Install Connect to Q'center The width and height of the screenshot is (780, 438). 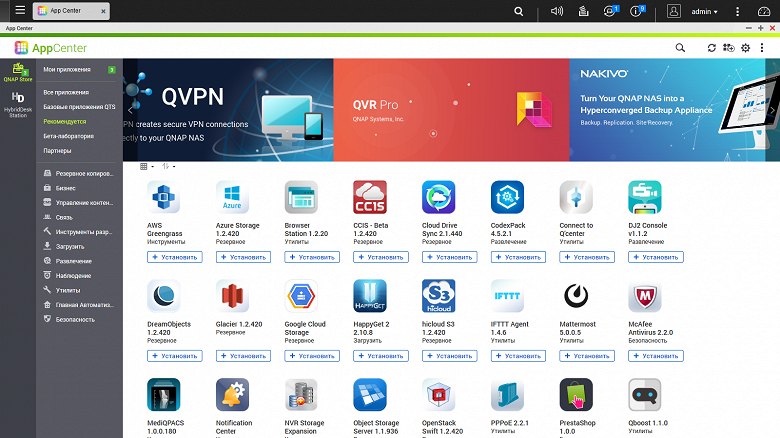click(587, 257)
